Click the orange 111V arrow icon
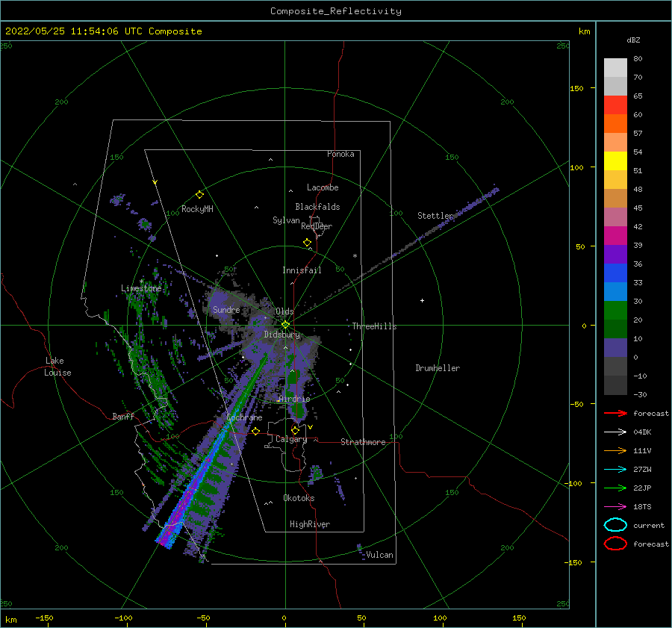The image size is (672, 628). click(615, 450)
